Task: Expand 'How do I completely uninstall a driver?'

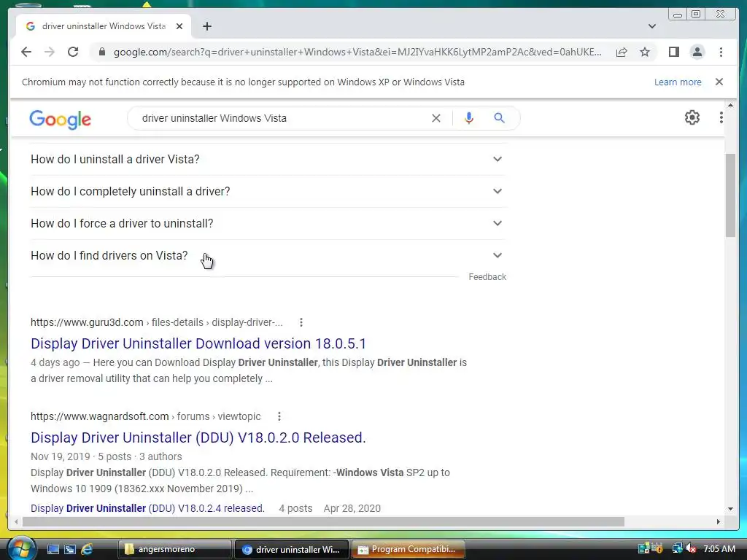Action: (x=268, y=191)
